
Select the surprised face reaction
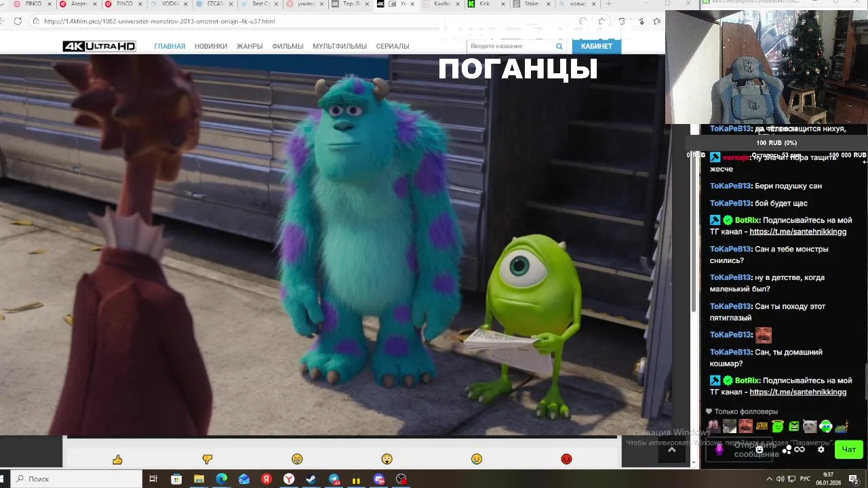(387, 460)
